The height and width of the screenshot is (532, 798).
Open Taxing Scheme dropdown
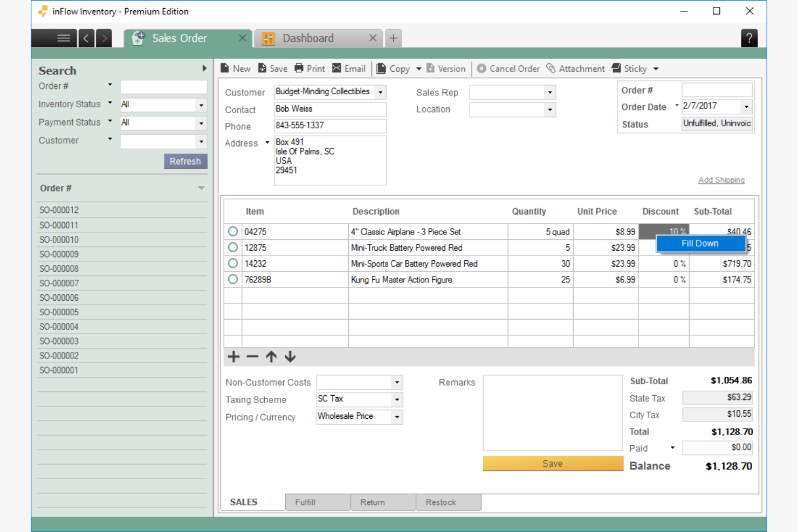click(x=397, y=399)
